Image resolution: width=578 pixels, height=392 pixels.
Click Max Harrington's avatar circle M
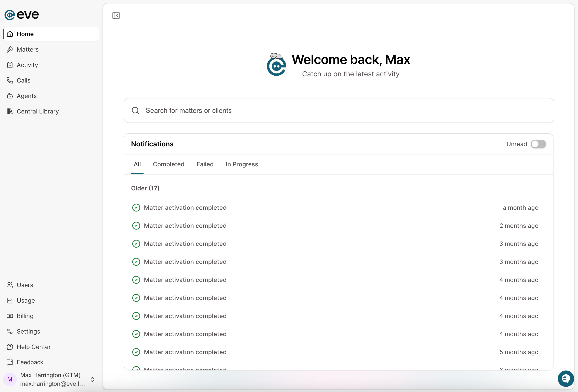pyautogui.click(x=10, y=379)
